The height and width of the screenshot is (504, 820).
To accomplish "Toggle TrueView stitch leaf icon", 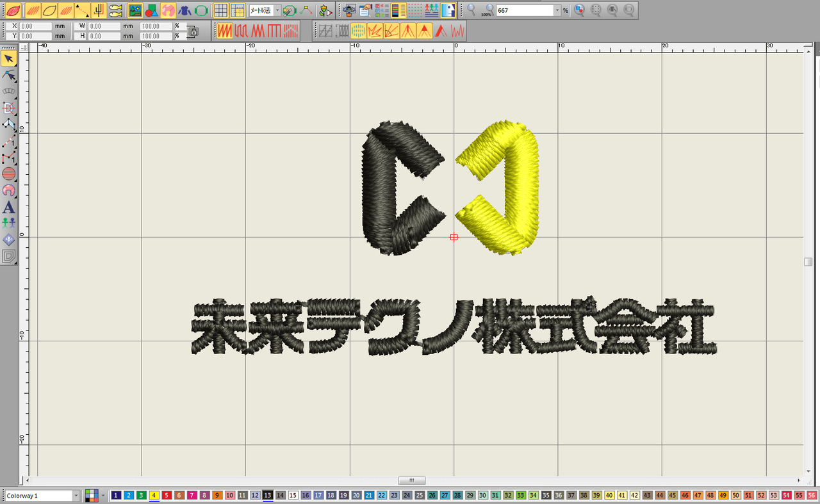I will click(13, 10).
